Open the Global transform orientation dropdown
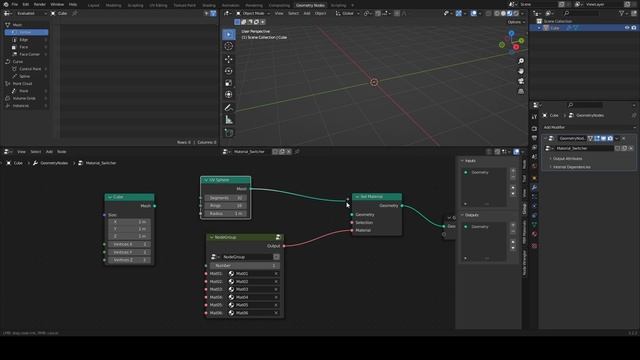This screenshot has width=640, height=360. 347,13
